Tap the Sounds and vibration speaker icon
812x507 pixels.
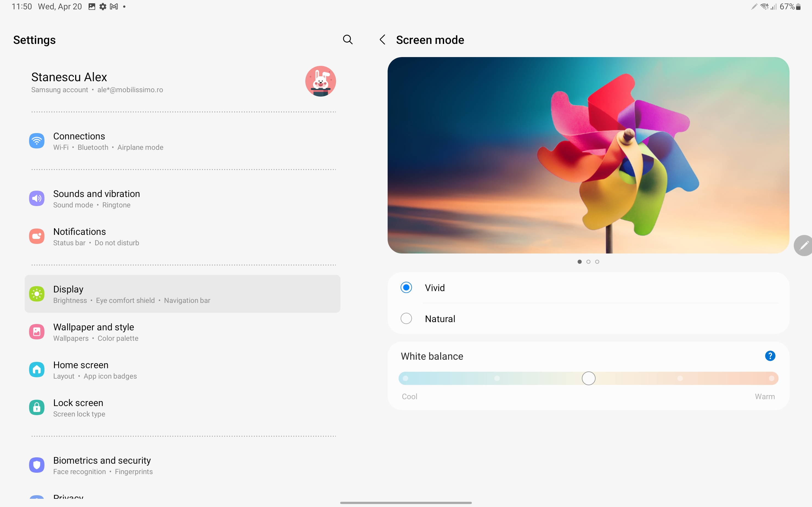(x=36, y=199)
